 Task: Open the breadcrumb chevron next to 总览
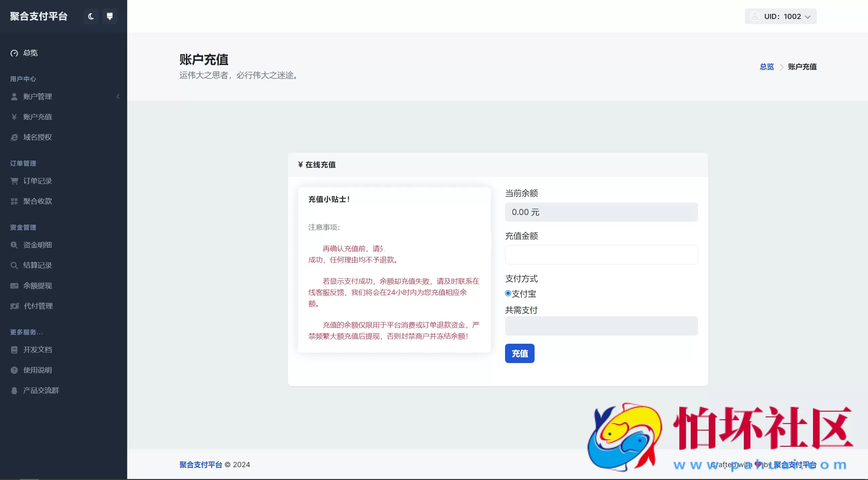[x=782, y=67]
